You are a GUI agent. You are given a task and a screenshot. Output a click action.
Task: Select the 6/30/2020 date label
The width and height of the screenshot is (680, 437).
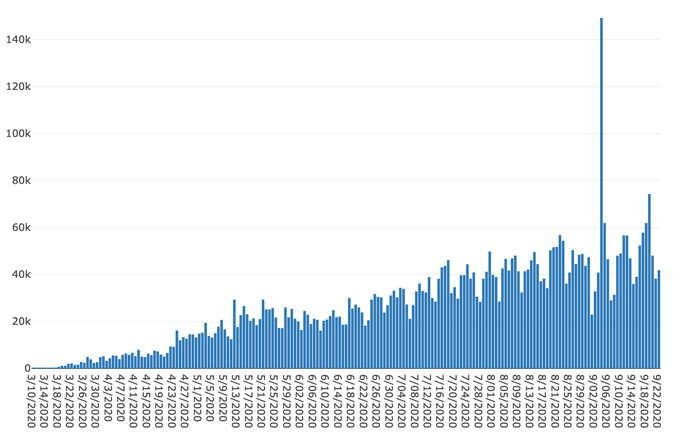[389, 400]
